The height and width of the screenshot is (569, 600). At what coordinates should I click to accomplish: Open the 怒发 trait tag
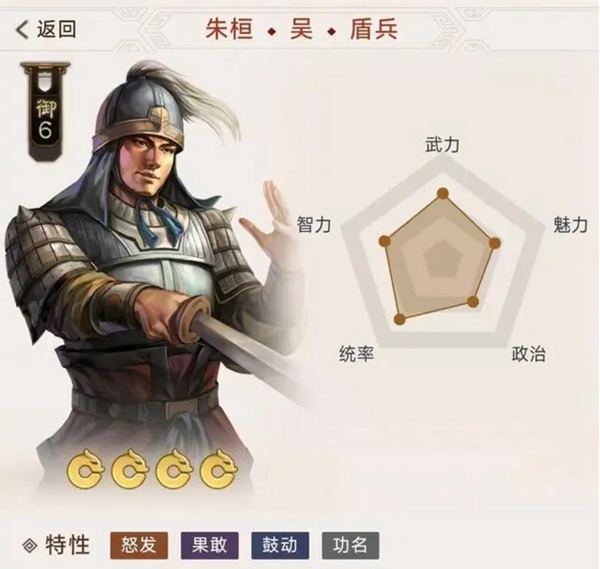(x=139, y=545)
